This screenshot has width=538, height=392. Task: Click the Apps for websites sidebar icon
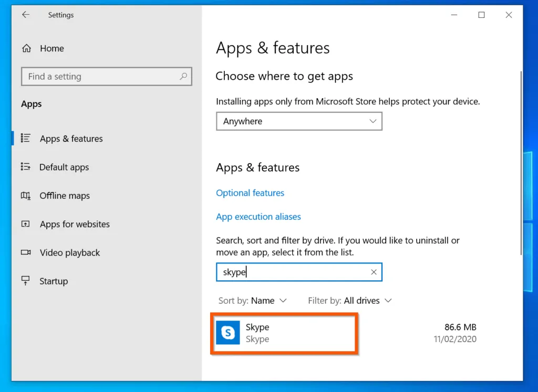point(26,224)
